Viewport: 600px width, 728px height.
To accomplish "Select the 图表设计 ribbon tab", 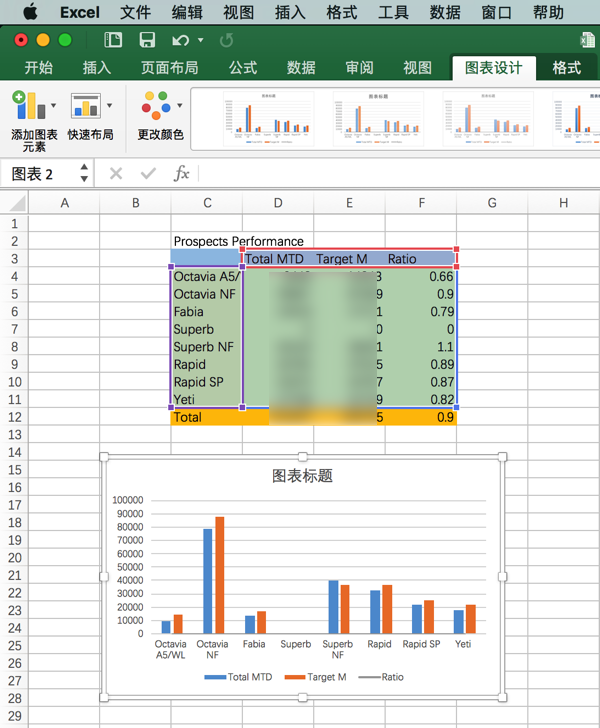I will [x=494, y=68].
